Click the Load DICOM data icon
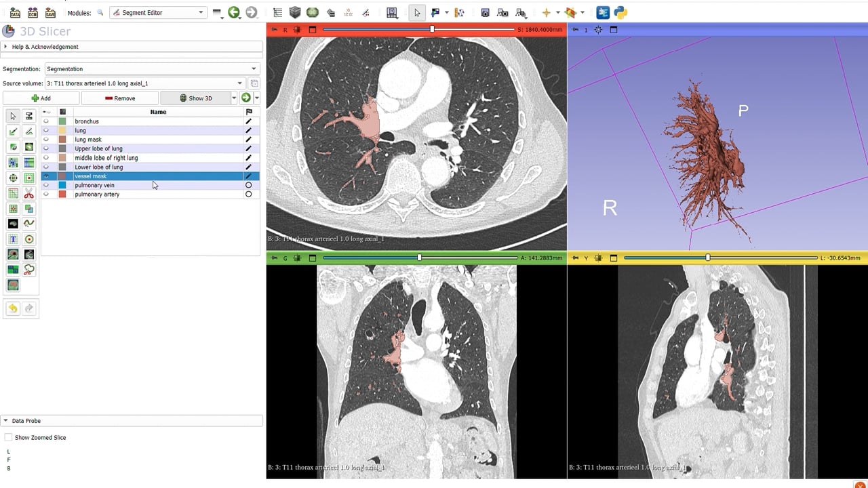Image resolution: width=868 pixels, height=488 pixels. (33, 12)
